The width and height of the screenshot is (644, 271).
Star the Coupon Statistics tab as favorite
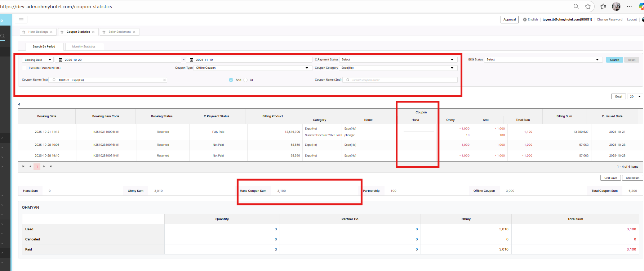tap(62, 32)
